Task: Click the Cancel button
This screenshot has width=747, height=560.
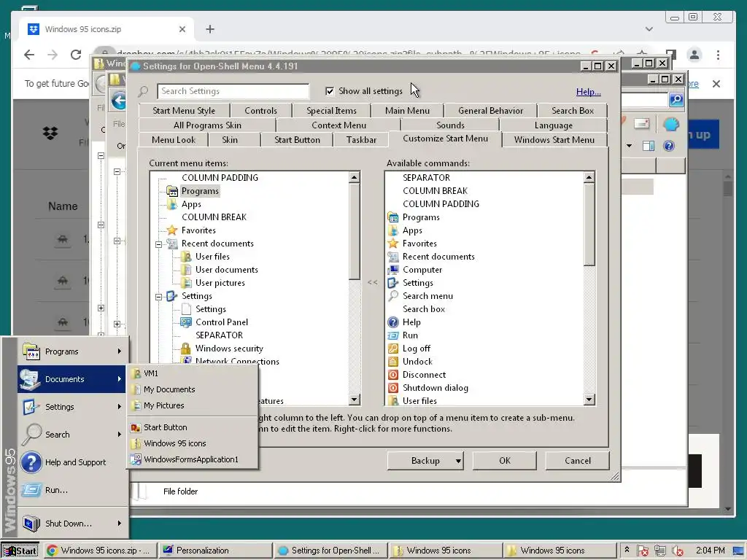Action: tap(578, 461)
